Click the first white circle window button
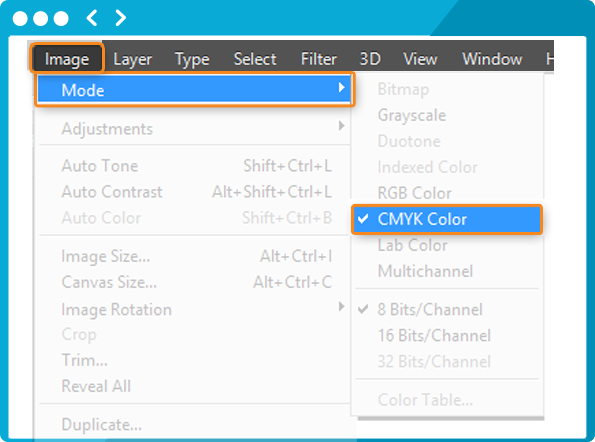Screen dimensions: 595x442 point(20,18)
